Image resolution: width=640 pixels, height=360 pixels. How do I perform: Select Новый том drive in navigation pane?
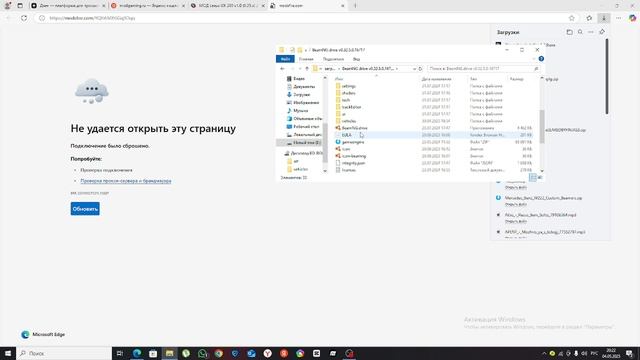pos(304,142)
